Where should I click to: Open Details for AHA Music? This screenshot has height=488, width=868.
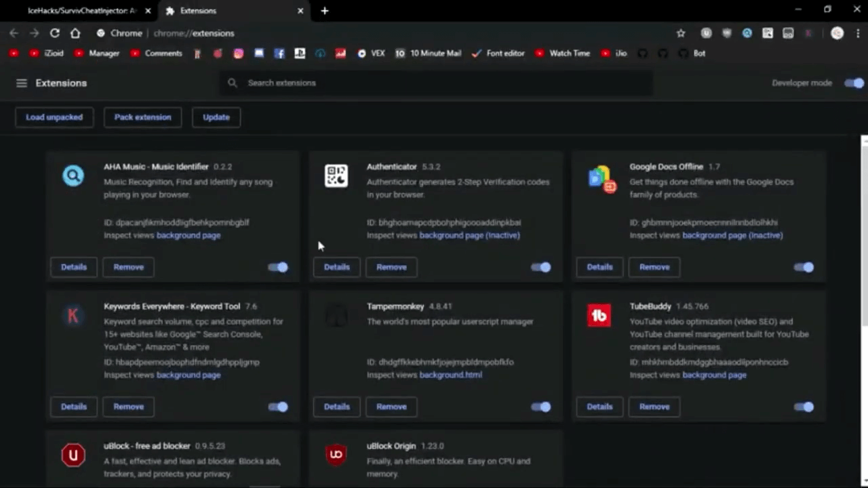(74, 267)
